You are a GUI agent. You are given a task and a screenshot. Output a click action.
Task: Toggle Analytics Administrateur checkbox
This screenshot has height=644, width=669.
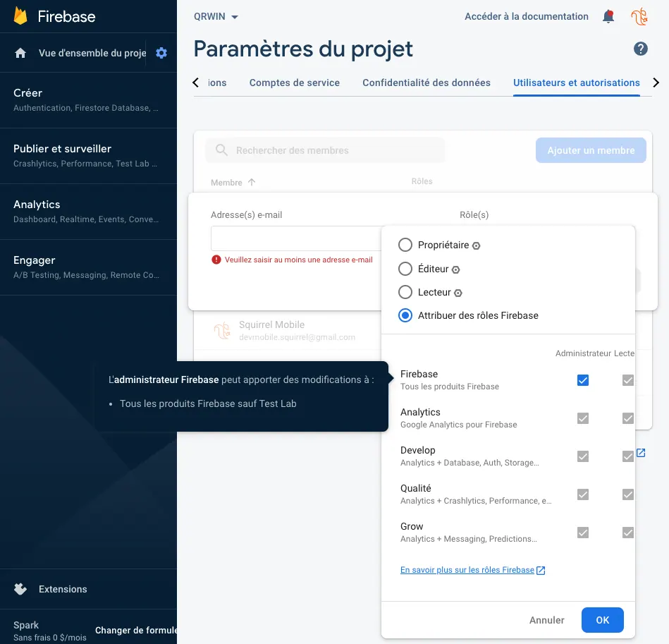click(x=583, y=418)
